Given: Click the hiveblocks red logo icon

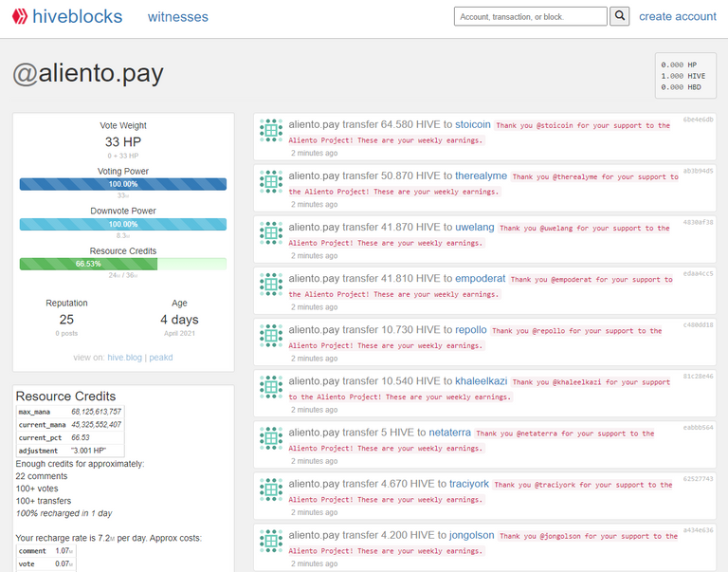Looking at the screenshot, I should click(x=20, y=16).
